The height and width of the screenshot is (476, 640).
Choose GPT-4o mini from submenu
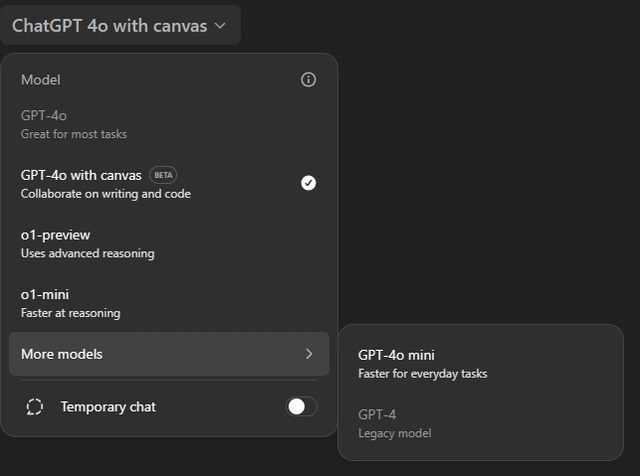(x=480, y=364)
